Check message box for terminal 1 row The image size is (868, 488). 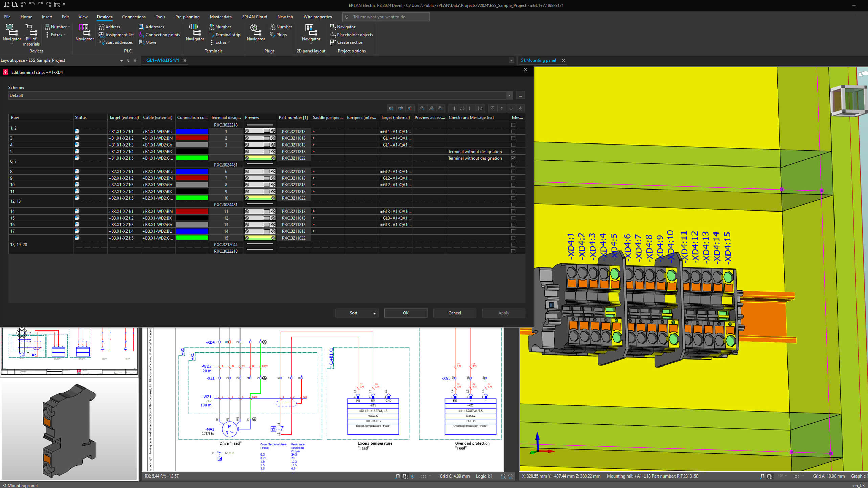coord(513,131)
